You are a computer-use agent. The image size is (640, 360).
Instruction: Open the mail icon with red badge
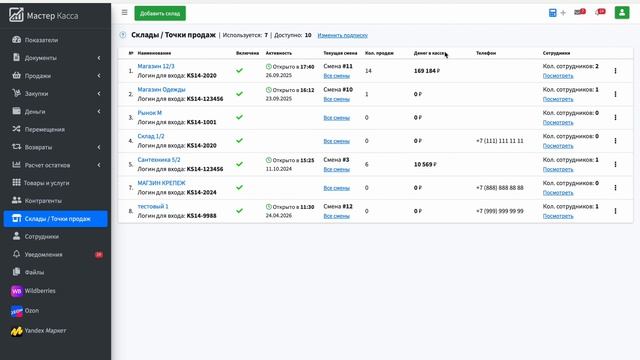(579, 12)
